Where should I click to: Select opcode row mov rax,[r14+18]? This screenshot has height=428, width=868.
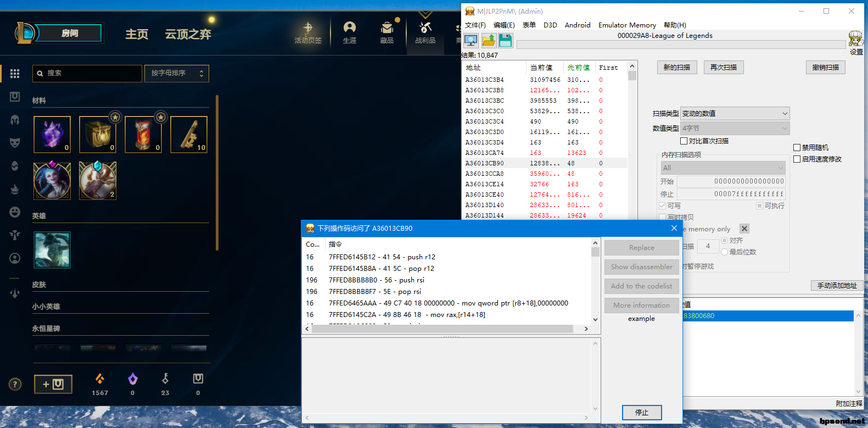pyautogui.click(x=447, y=315)
